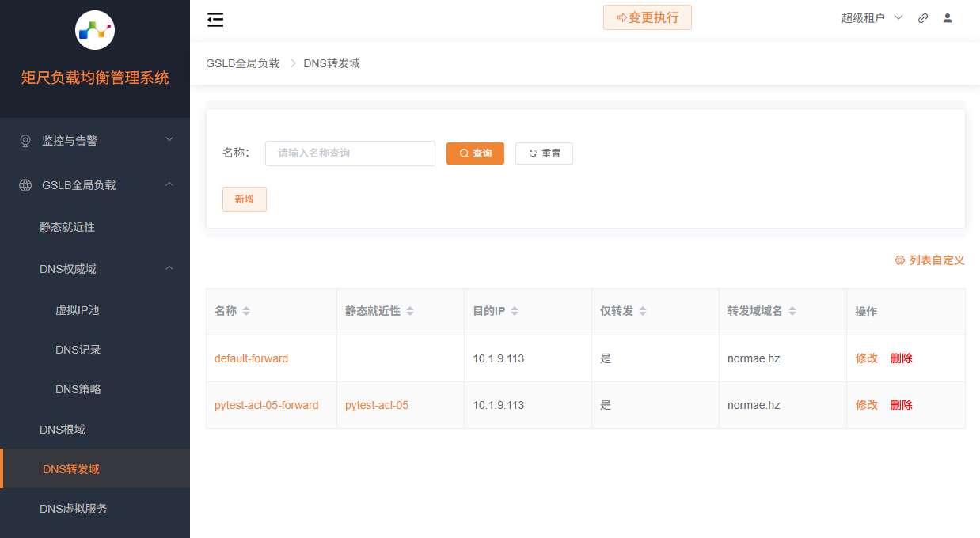Sort by 转发域域名 column sort icon

click(x=792, y=312)
